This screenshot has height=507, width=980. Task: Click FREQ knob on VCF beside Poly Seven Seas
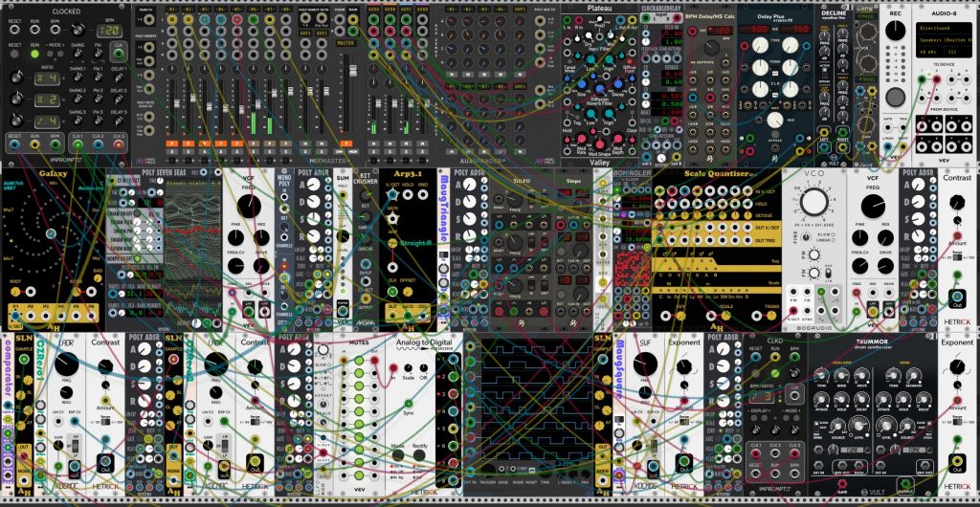(x=249, y=206)
